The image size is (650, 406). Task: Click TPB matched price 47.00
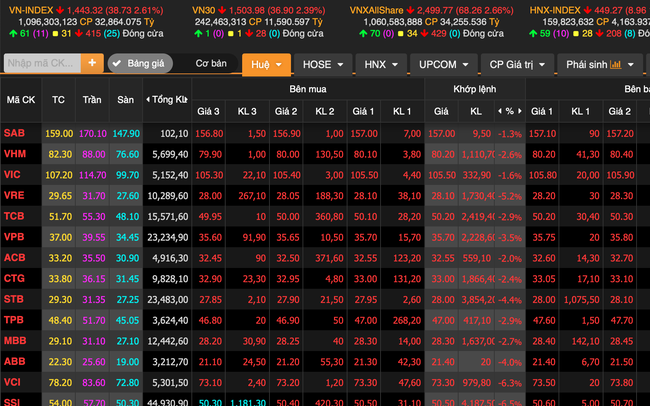[443, 320]
